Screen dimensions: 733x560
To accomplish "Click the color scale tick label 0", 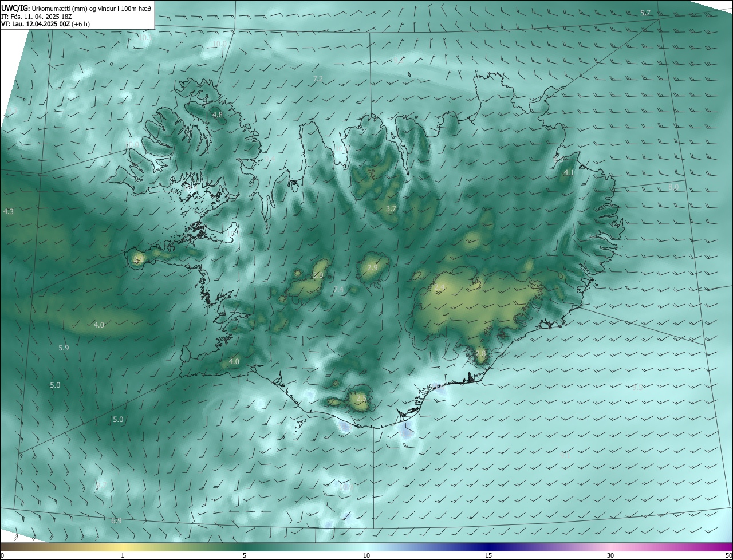I will coord(2,555).
